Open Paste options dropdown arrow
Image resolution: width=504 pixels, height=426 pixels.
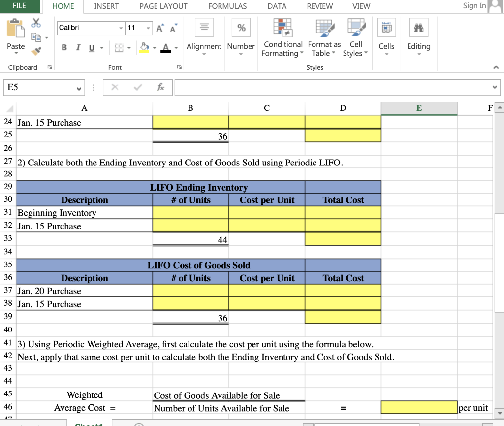coord(16,53)
